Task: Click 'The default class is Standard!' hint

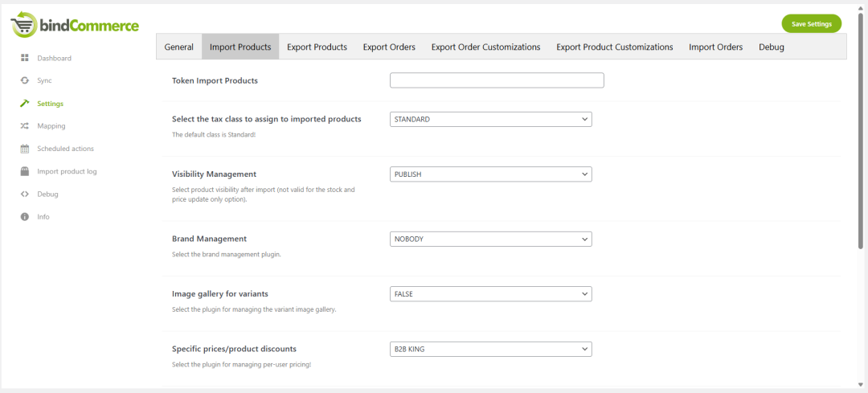Action: point(214,134)
